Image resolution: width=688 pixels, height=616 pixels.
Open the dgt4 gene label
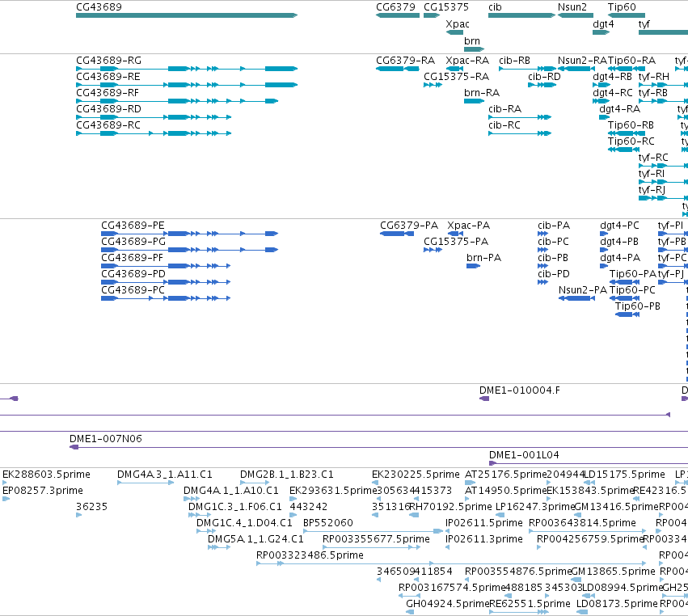coord(603,24)
